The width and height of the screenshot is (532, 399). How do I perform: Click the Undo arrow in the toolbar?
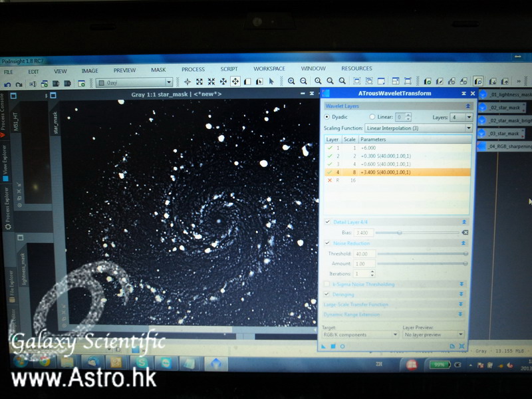tap(7, 84)
